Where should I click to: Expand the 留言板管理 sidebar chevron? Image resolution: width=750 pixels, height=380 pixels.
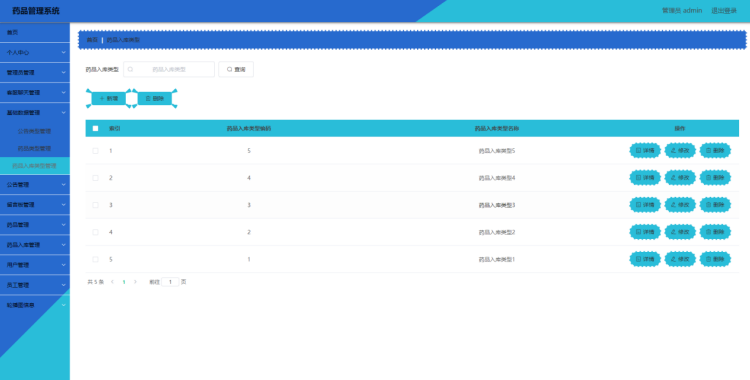click(x=63, y=204)
